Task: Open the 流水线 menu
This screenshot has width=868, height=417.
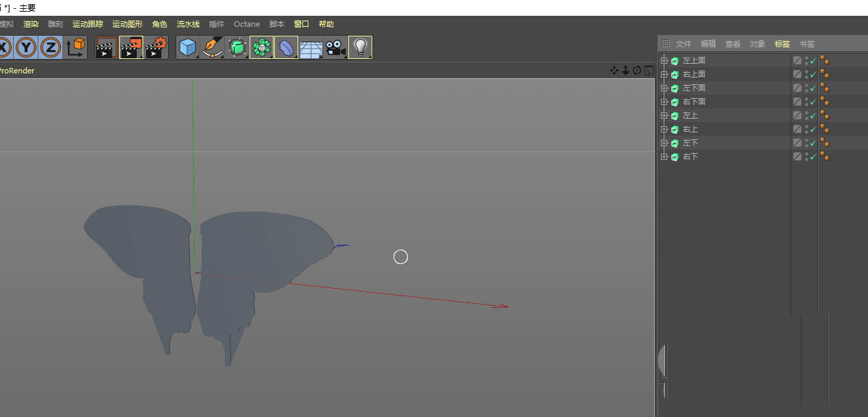Action: [188, 24]
